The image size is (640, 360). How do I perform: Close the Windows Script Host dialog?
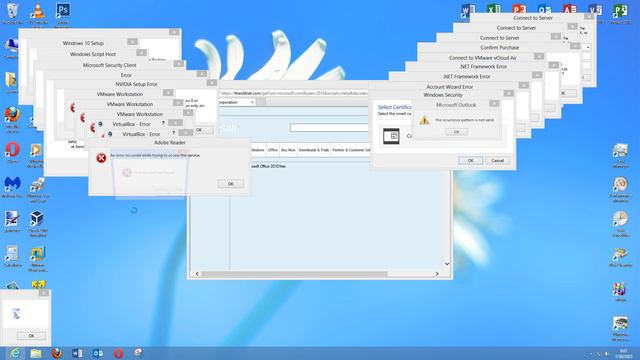(x=141, y=53)
